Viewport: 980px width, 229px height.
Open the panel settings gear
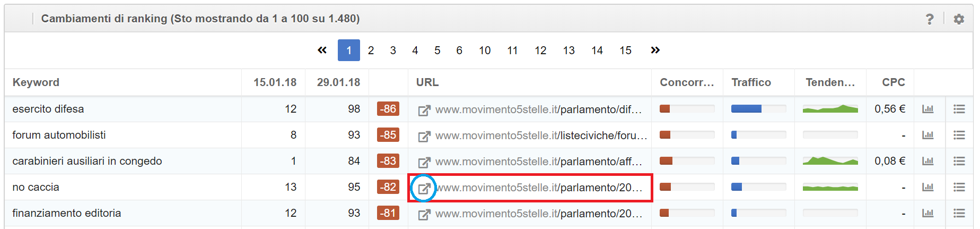959,19
